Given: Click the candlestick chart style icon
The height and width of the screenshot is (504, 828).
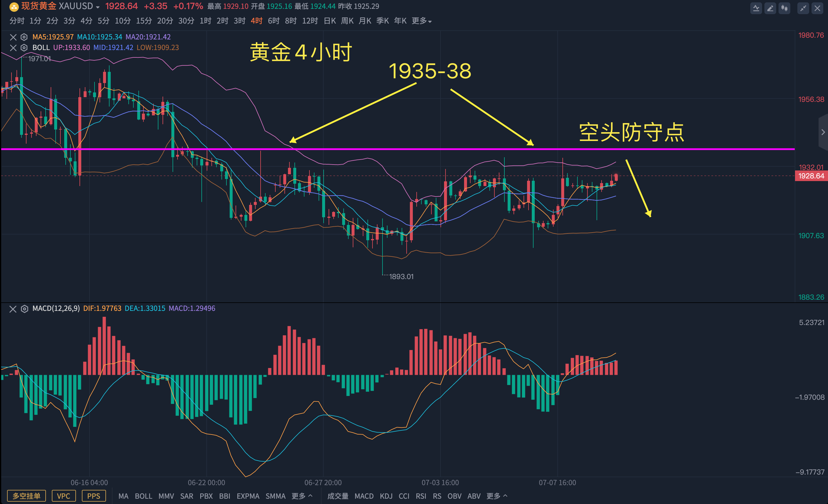Looking at the screenshot, I should tap(785, 8).
